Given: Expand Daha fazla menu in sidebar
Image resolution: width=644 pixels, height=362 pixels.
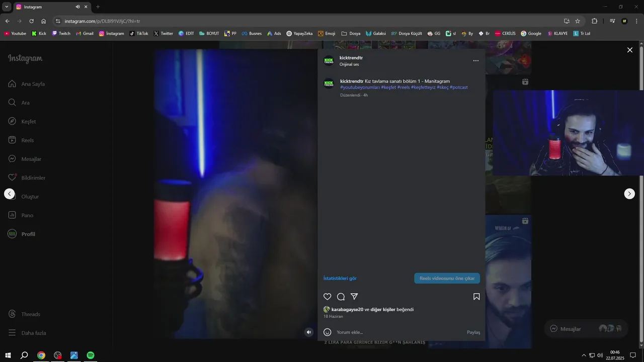Looking at the screenshot, I should coord(27,333).
